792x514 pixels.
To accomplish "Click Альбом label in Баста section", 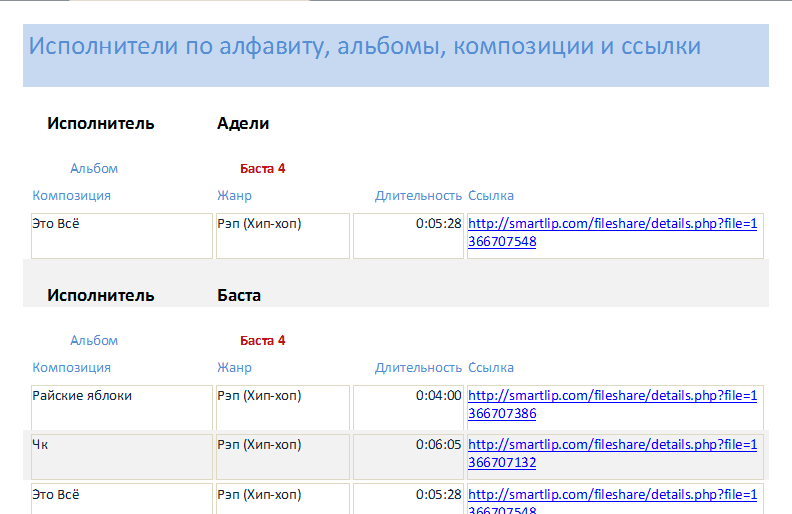I will tap(94, 341).
